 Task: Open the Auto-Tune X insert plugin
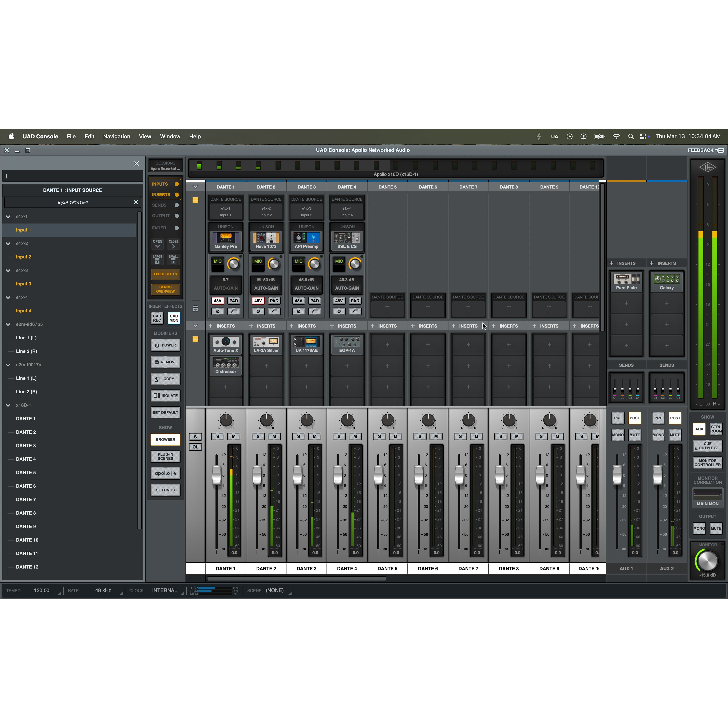[x=226, y=344]
